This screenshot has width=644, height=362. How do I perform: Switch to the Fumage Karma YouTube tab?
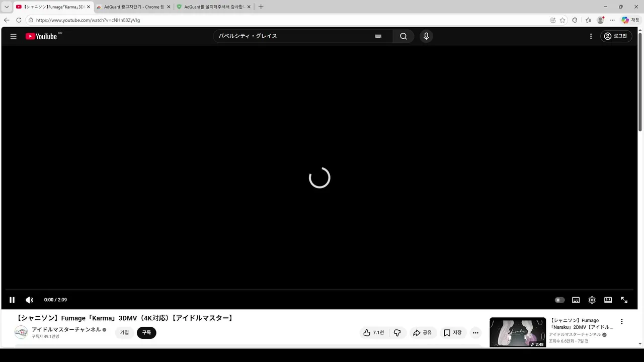point(53,7)
